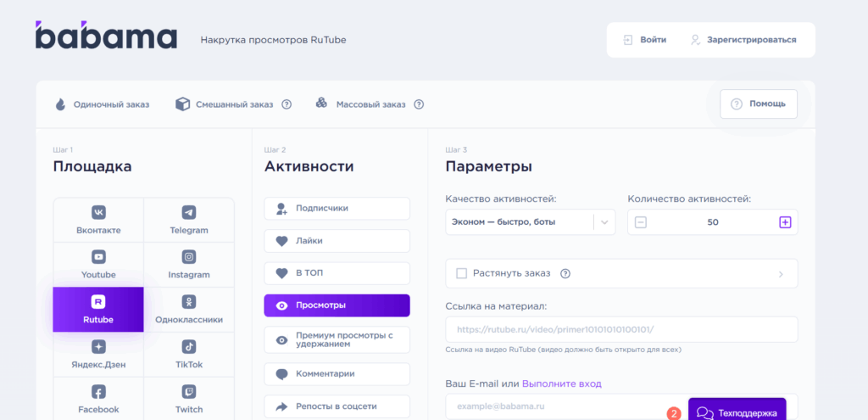This screenshot has height=420, width=868.
Task: Choose the Подписчики activity
Action: point(337,209)
